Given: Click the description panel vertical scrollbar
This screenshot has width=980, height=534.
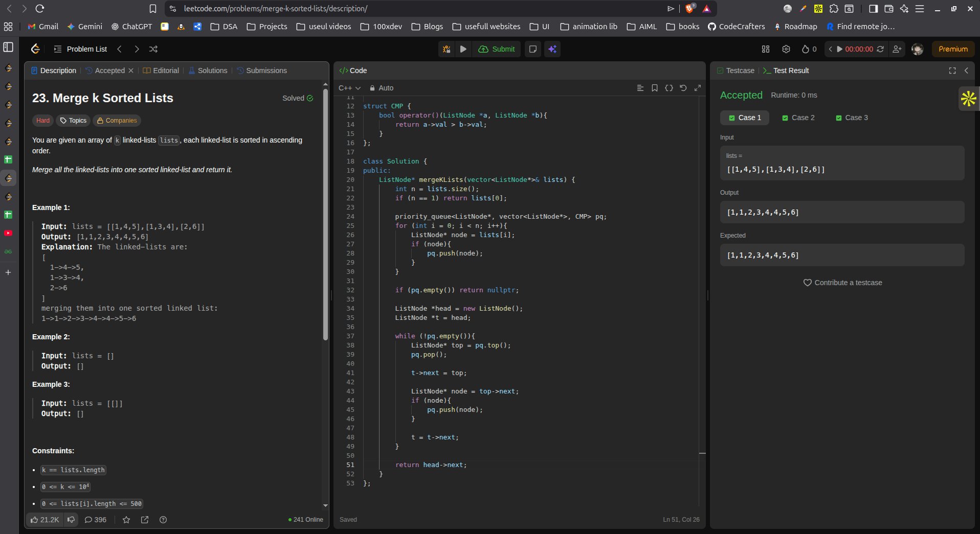Looking at the screenshot, I should click(325, 215).
